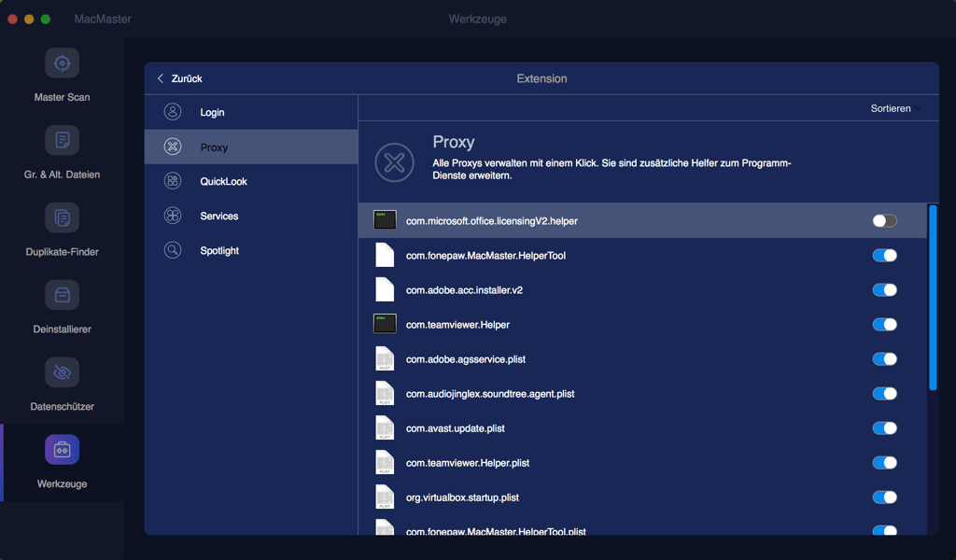The image size is (956, 560).
Task: Select row com.teamviewer.Helper
Action: pos(642,324)
